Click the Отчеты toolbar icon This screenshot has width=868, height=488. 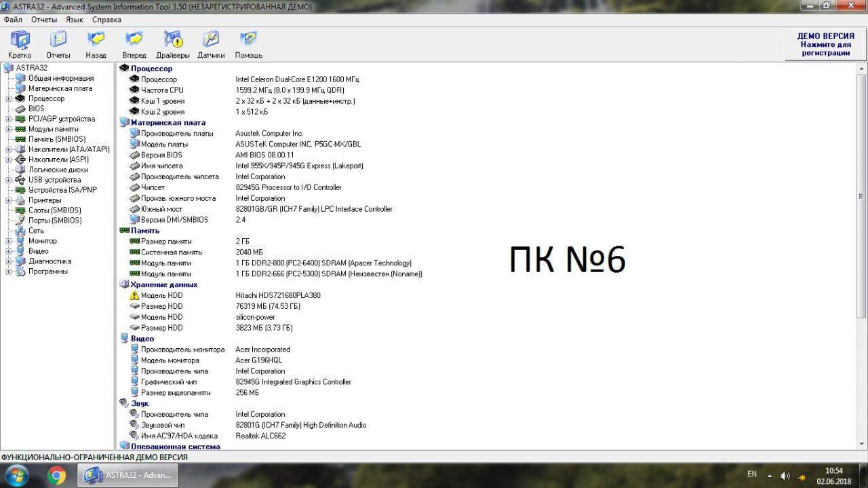click(58, 45)
